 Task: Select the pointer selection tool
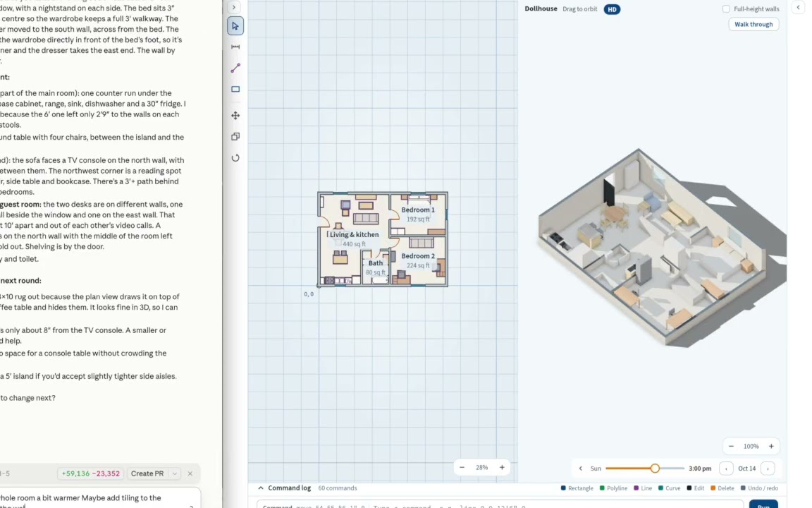point(235,26)
